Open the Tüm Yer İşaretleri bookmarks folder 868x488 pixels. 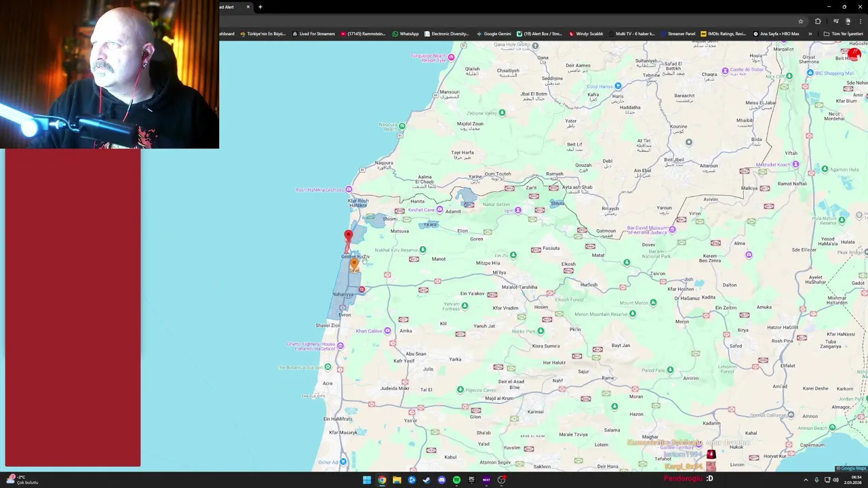[843, 34]
